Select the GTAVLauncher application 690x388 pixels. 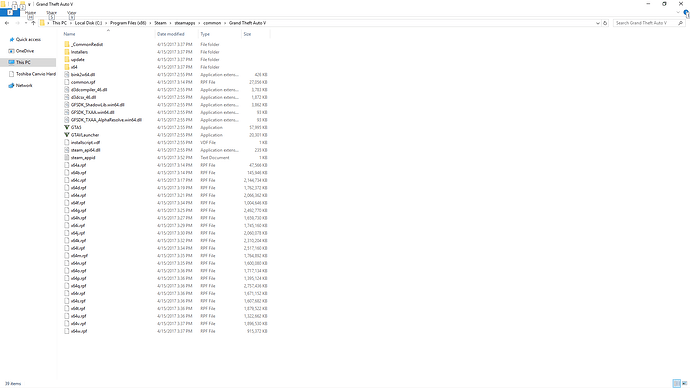tap(84, 135)
